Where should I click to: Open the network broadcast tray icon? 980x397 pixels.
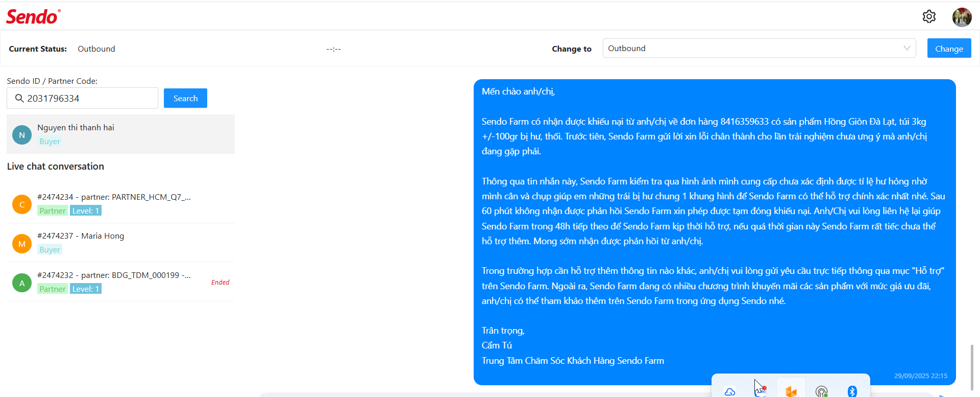[822, 391]
